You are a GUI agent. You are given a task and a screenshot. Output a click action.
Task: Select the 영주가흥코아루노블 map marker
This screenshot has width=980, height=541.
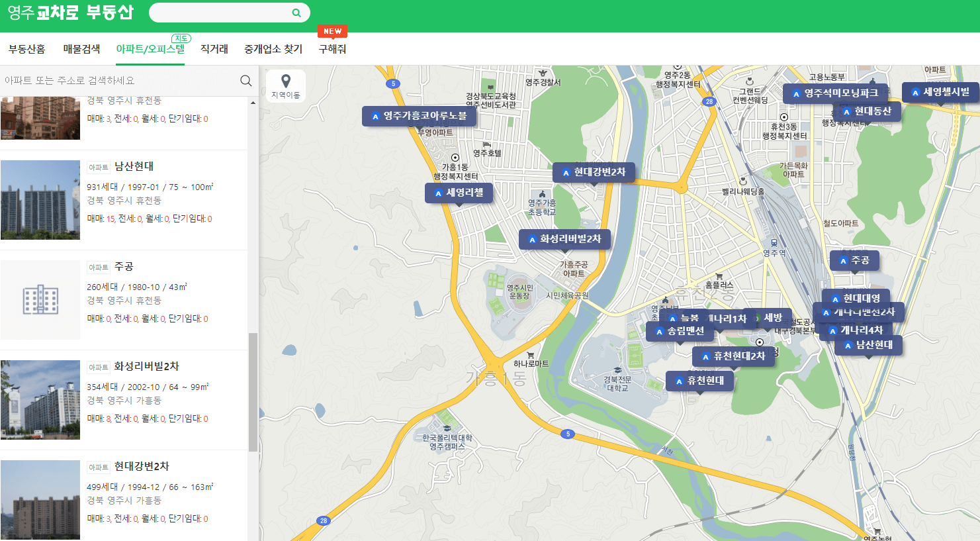pos(419,116)
